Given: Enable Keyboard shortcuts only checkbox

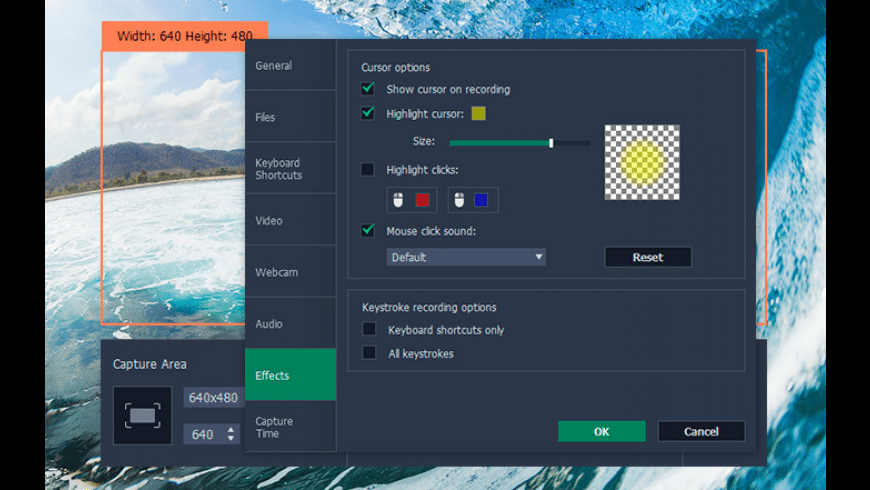Looking at the screenshot, I should (x=369, y=329).
